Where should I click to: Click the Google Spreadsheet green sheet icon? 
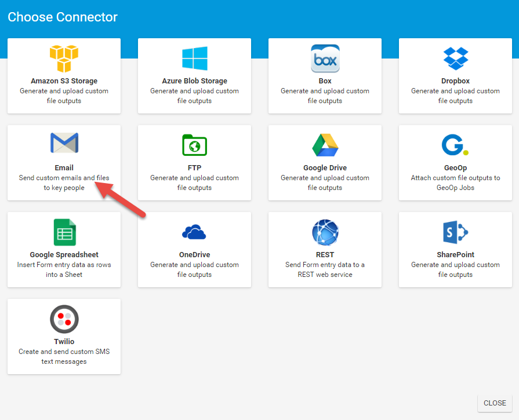point(64,232)
